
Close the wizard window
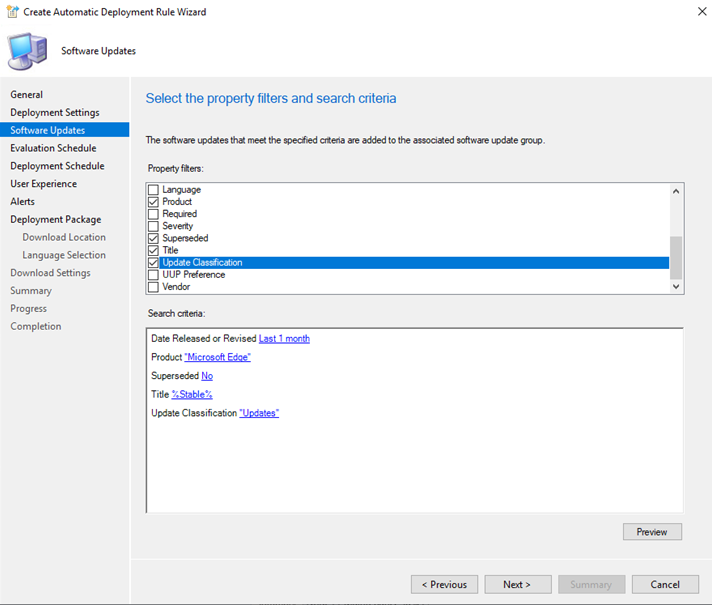tap(702, 11)
